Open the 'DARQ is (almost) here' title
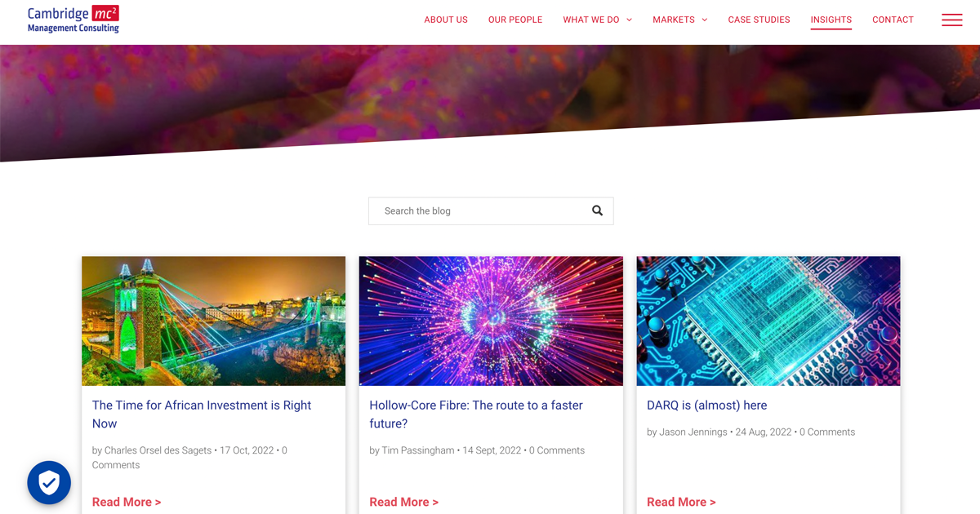The height and width of the screenshot is (514, 980). [x=706, y=405]
